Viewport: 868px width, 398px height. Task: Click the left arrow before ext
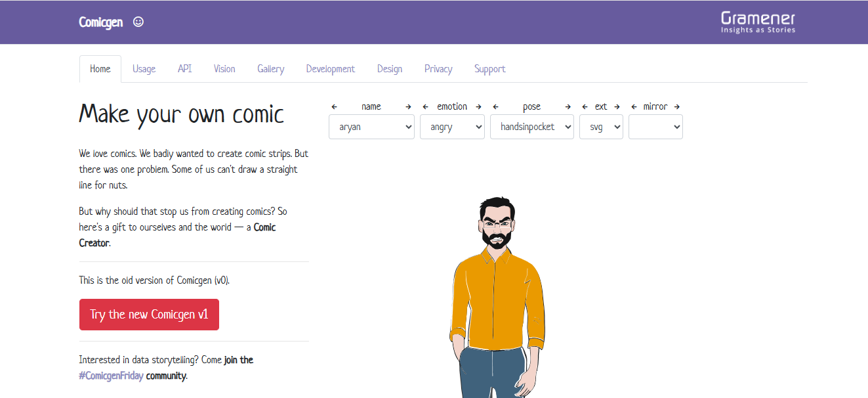tap(585, 106)
